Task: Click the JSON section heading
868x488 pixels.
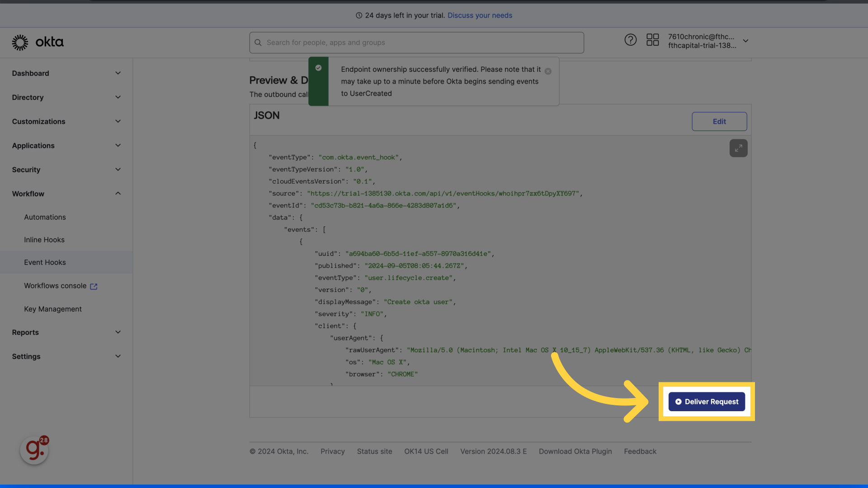Action: [267, 116]
